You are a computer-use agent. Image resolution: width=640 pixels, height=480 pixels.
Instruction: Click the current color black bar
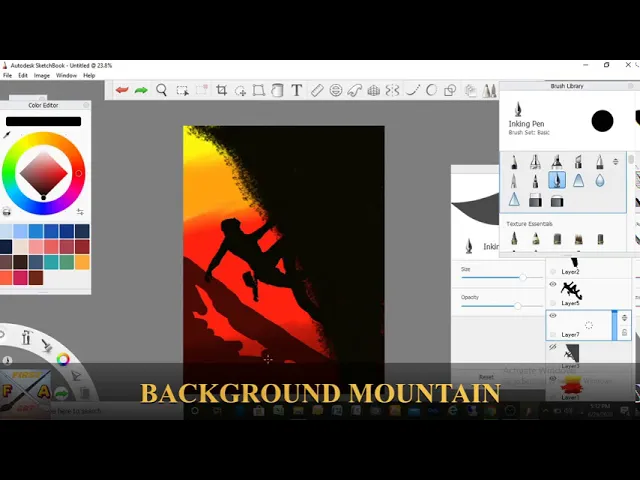click(x=43, y=121)
